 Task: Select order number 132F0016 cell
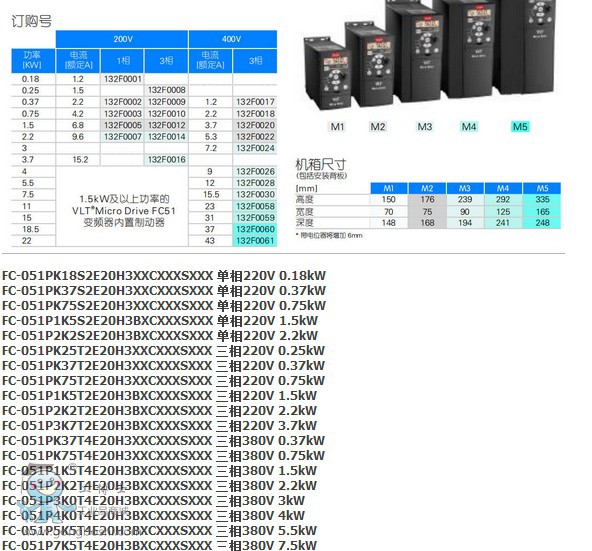pos(166,160)
